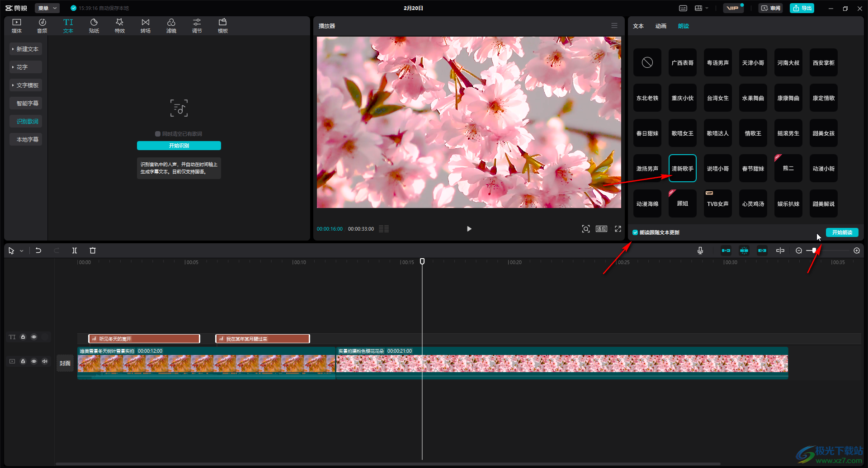Viewport: 868px width, 468px height.
Task: Toggle auto snapping in timeline toolbar
Action: coord(744,251)
